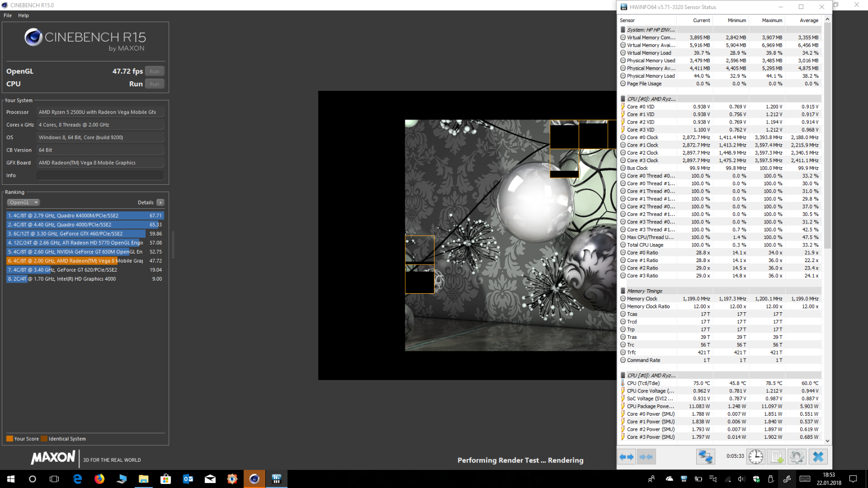Click the Maximum column header
This screenshot has width=868, height=488.
[x=767, y=21]
